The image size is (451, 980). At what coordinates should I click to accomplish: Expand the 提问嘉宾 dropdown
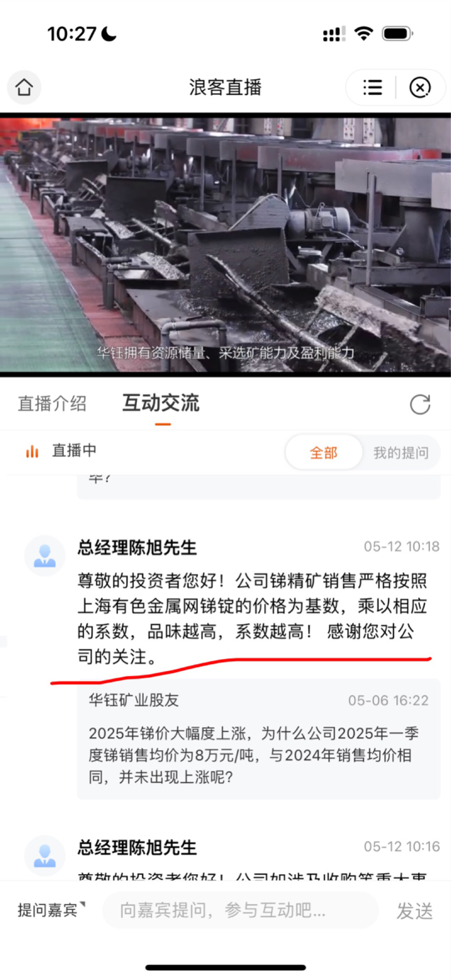click(51, 909)
